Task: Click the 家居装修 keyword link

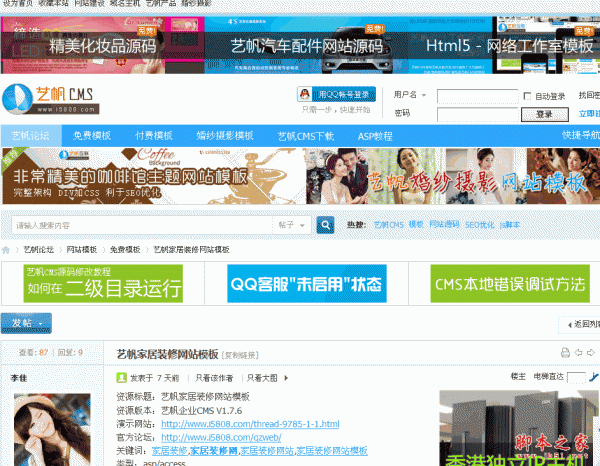Action: click(x=170, y=451)
